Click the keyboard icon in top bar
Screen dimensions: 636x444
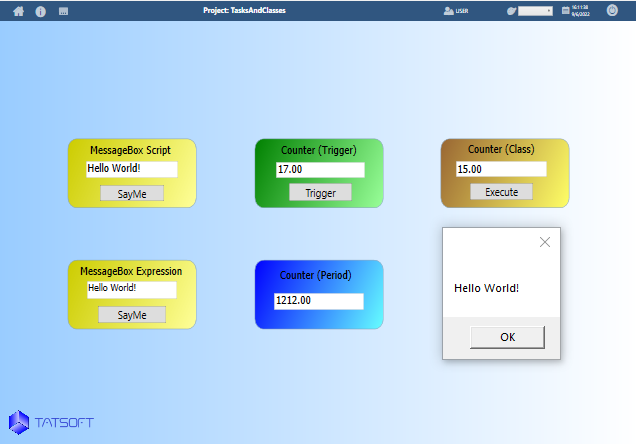pyautogui.click(x=64, y=11)
